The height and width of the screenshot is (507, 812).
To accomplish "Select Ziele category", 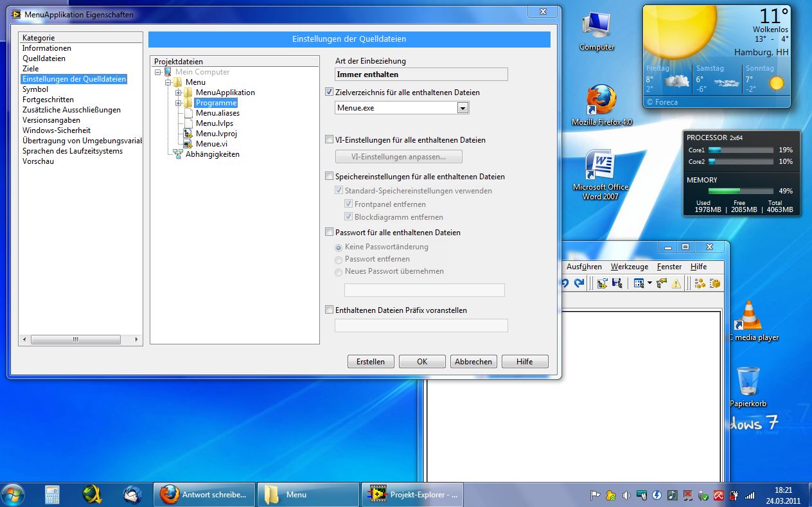I will point(30,69).
